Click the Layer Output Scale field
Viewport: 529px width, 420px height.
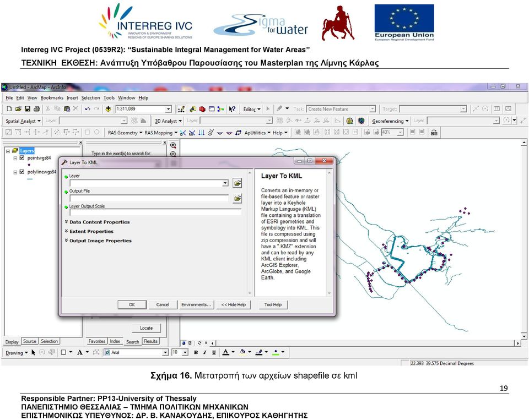click(x=155, y=212)
